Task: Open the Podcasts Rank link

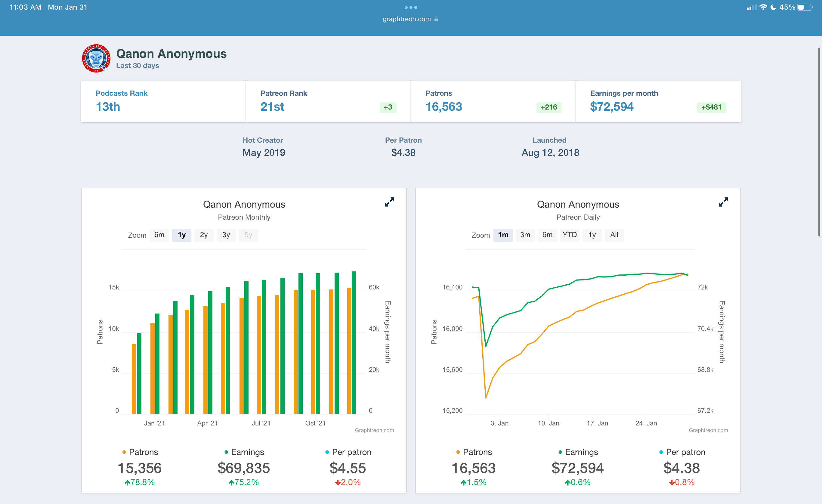Action: click(122, 93)
